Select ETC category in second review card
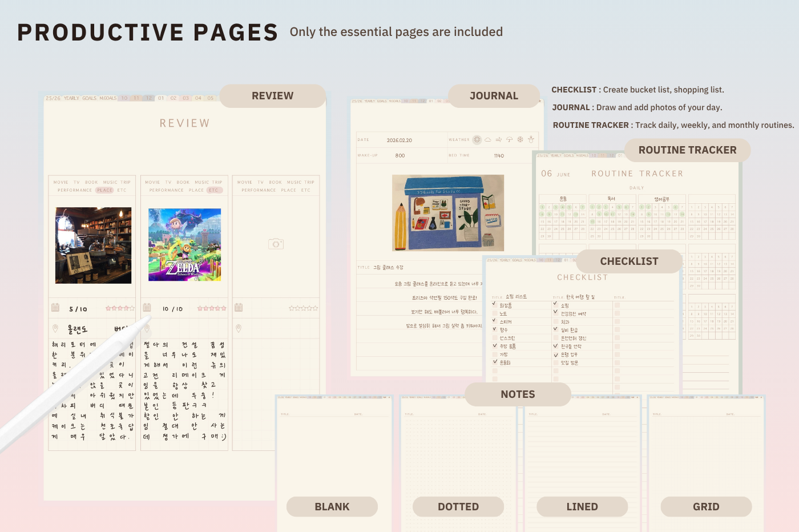The image size is (799, 532). tap(213, 190)
